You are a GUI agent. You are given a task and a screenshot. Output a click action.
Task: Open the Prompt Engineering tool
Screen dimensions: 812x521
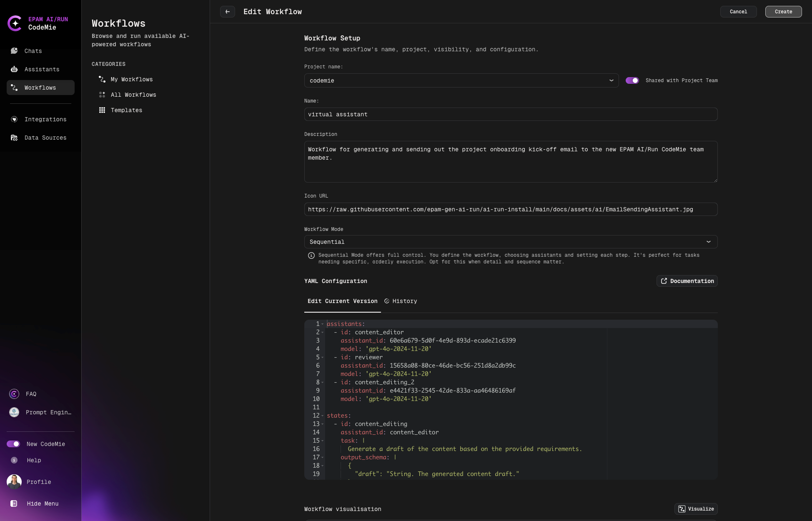pos(48,412)
